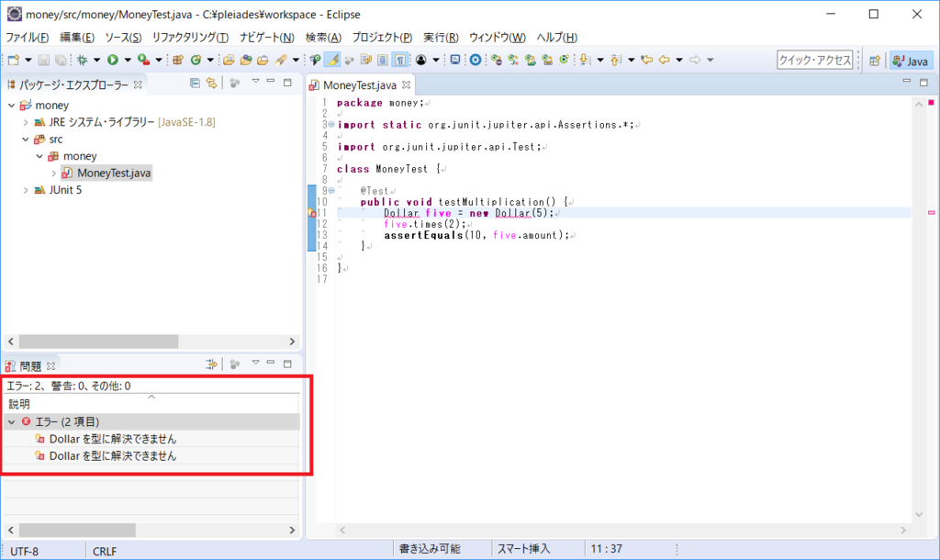Open the New Java Class dropdown arrow
Viewport: 940px width, 560px height.
point(210,60)
